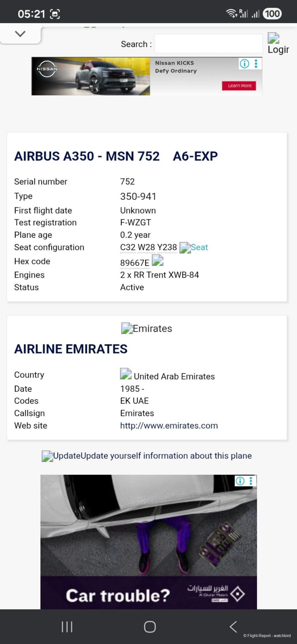The image size is (297, 644).
Task: Open the Seat map link
Action: click(x=194, y=247)
